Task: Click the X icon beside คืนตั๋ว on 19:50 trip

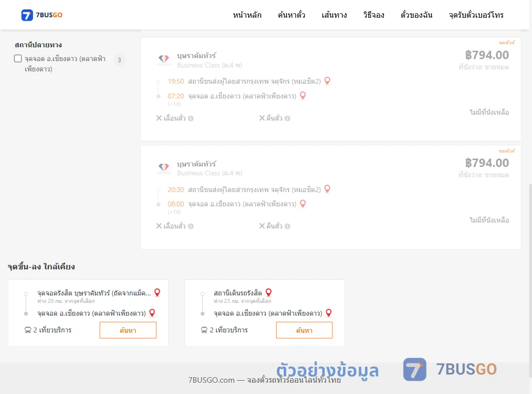Action: [x=262, y=118]
